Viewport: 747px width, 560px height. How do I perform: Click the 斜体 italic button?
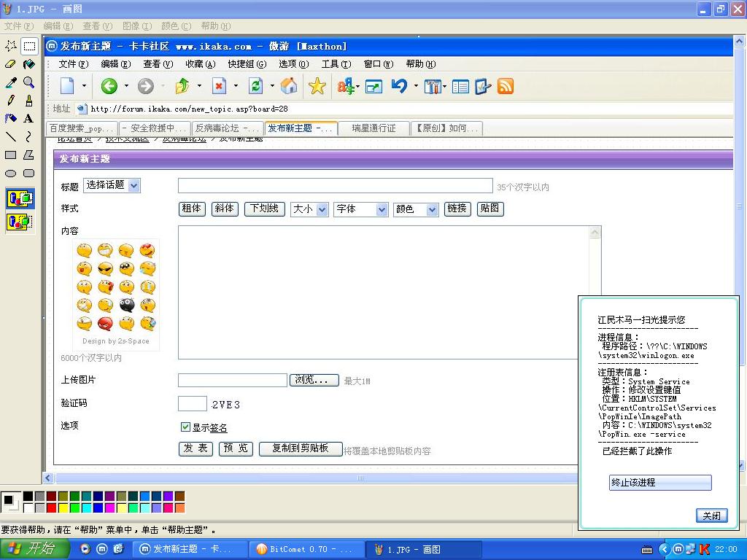(x=225, y=209)
